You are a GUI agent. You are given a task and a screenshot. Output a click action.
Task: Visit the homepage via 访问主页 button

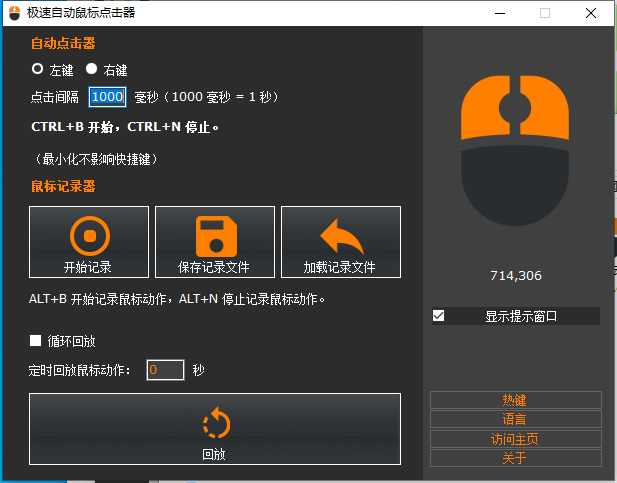[x=515, y=438]
